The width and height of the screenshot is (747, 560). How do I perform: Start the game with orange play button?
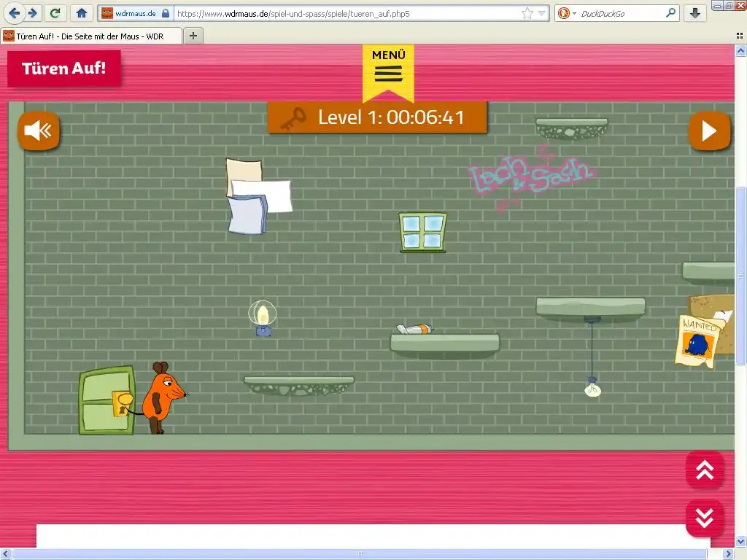709,131
